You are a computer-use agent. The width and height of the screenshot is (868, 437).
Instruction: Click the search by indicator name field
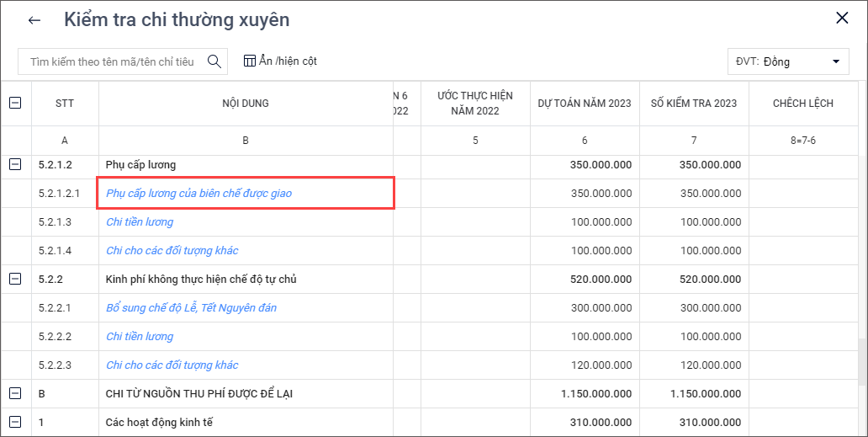click(x=112, y=61)
